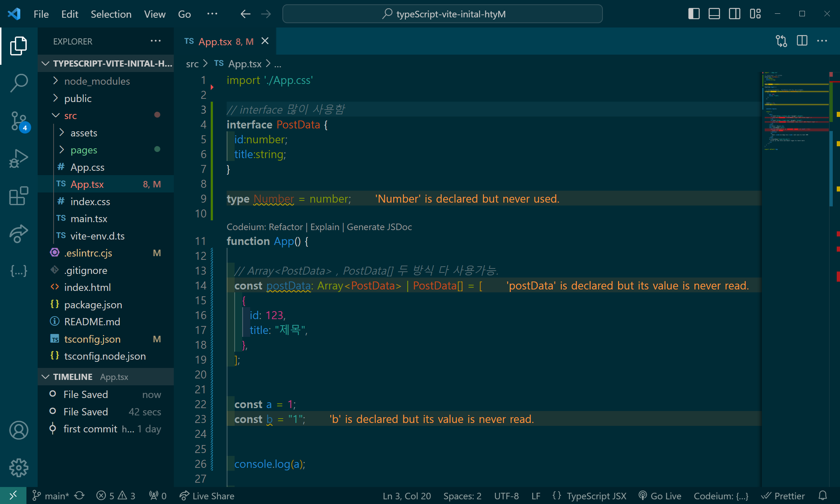Open Source Control view with 4 changes
The width and height of the screenshot is (840, 504).
click(x=18, y=121)
